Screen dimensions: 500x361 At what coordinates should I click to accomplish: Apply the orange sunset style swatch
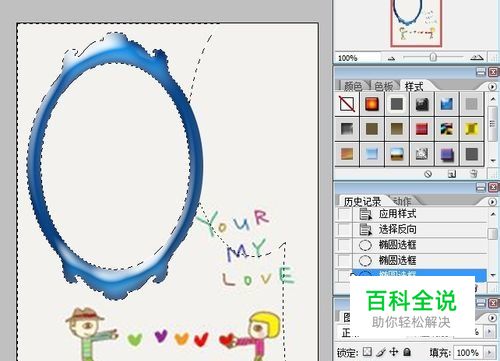[347, 154]
